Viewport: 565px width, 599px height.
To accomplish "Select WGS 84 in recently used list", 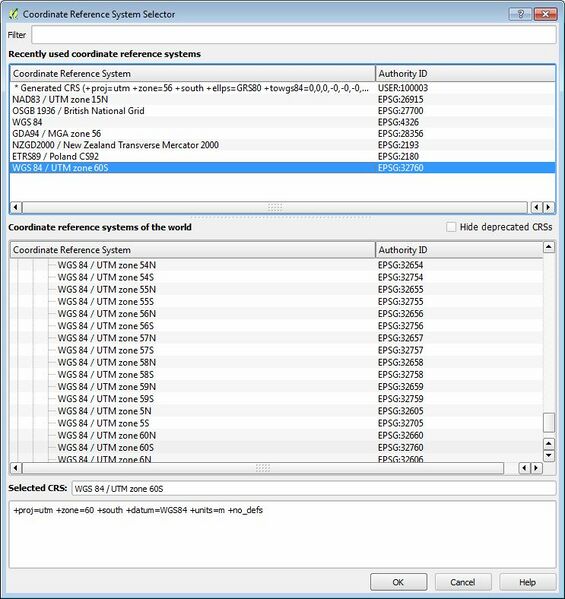I will pyautogui.click(x=282, y=122).
